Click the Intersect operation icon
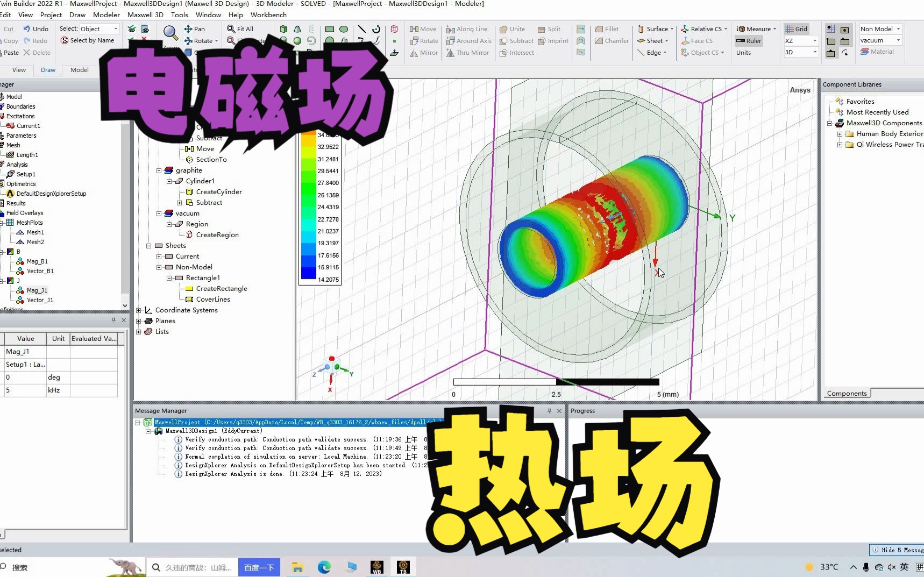The width and height of the screenshot is (924, 577). click(516, 53)
